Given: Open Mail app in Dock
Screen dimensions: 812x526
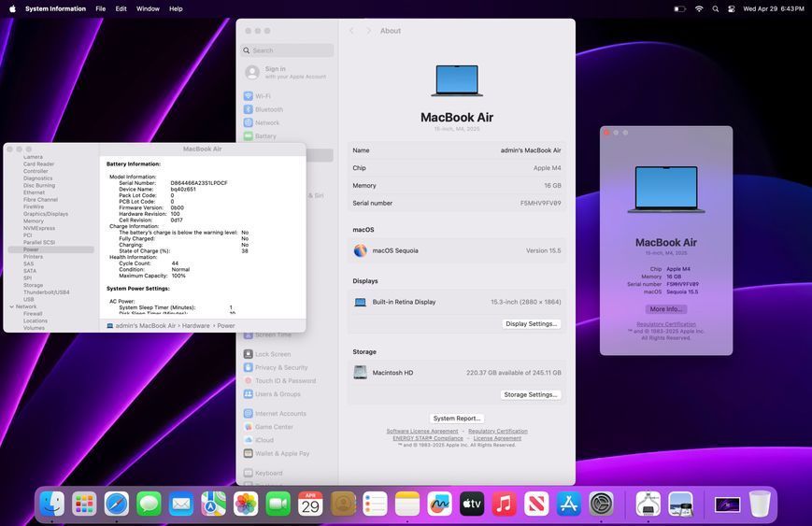Looking at the screenshot, I should (181, 504).
